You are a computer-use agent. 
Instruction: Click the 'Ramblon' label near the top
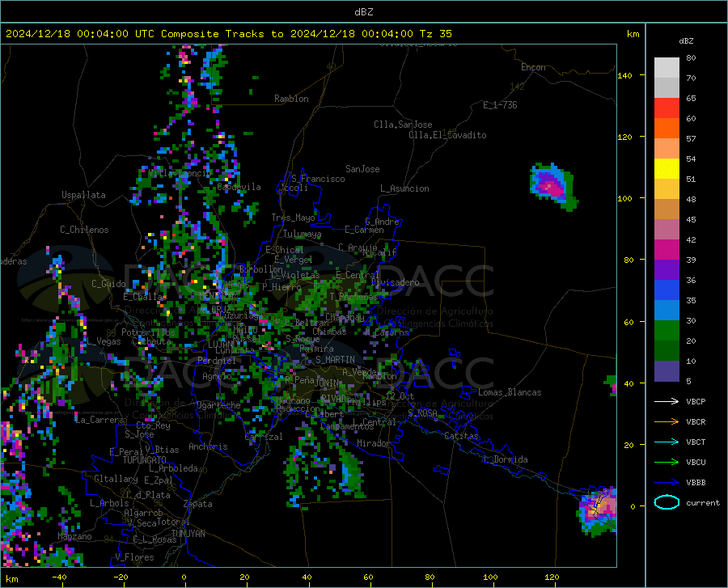pos(291,99)
